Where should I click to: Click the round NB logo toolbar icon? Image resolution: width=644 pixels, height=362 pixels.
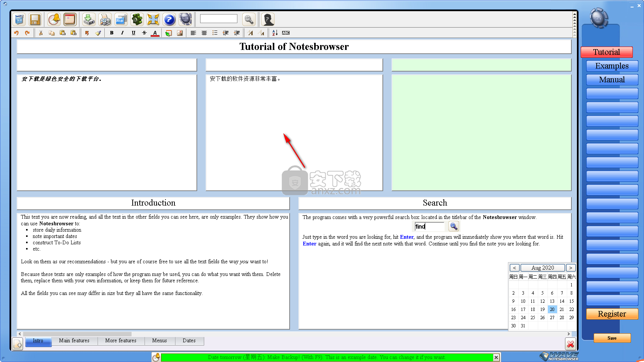185,19
